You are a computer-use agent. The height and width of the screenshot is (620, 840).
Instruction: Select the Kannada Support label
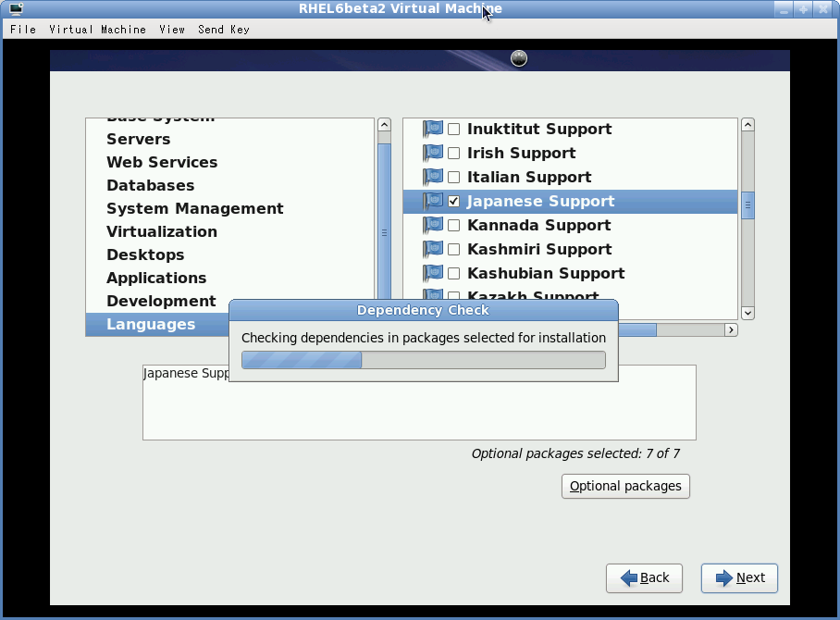(x=539, y=226)
